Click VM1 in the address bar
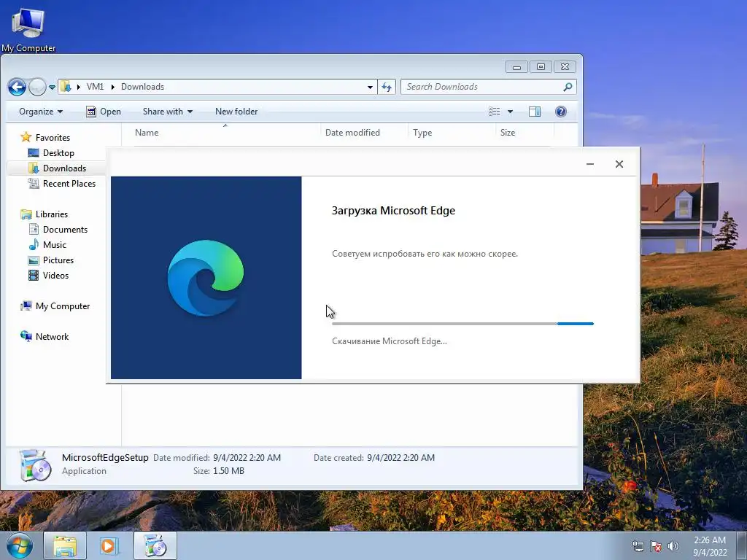 (95, 87)
